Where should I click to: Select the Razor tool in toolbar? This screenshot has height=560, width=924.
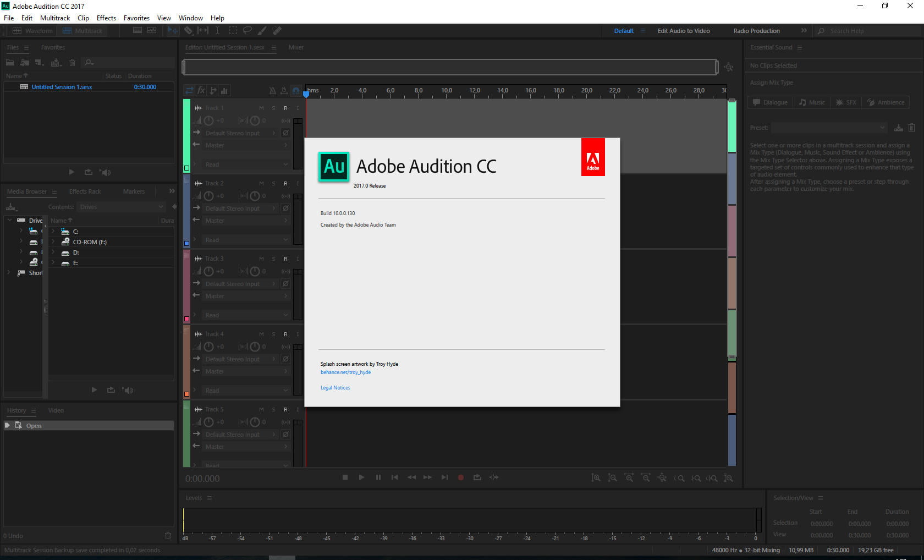coord(188,31)
